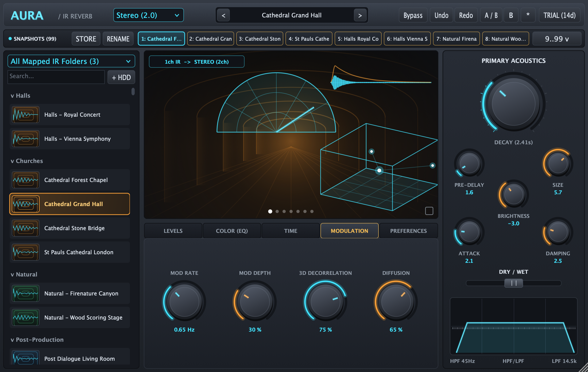Open the Stereo (2.0) channel format dropdown
The width and height of the screenshot is (588, 372).
point(148,15)
